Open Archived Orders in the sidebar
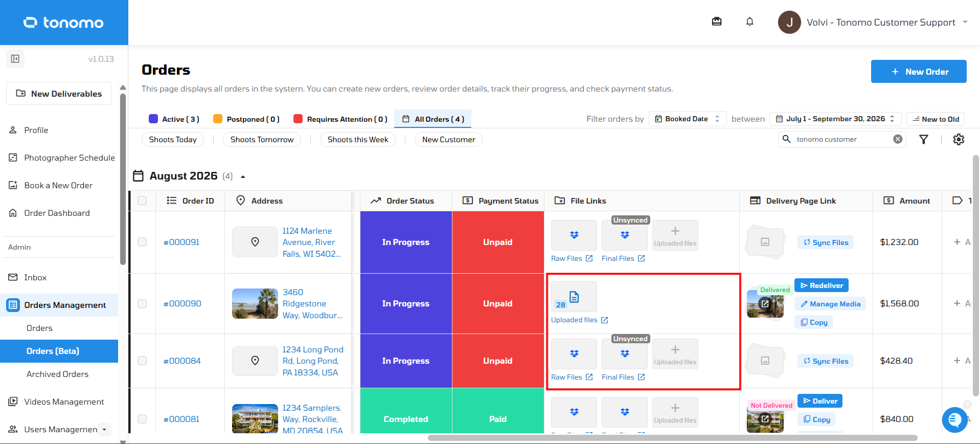The image size is (980, 444). [x=57, y=374]
